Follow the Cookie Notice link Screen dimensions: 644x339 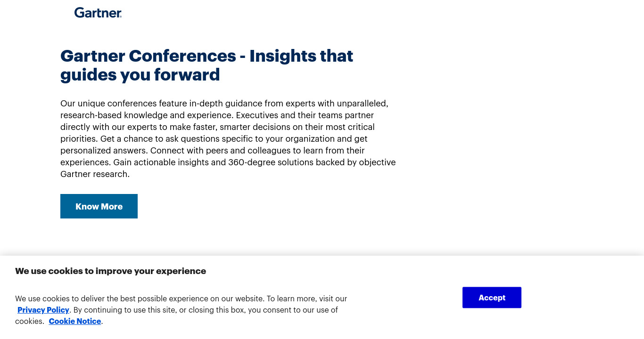(x=75, y=321)
